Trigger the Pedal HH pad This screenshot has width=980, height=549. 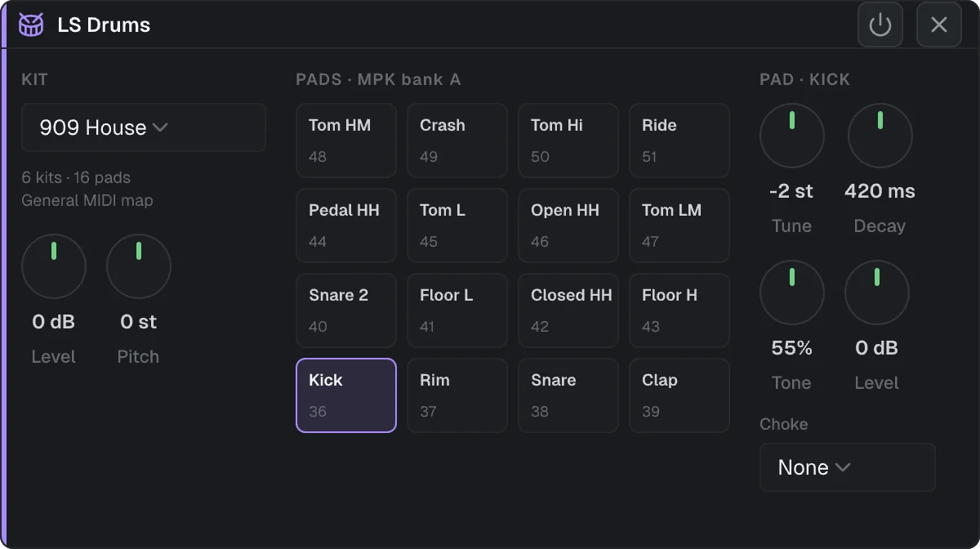click(x=346, y=225)
